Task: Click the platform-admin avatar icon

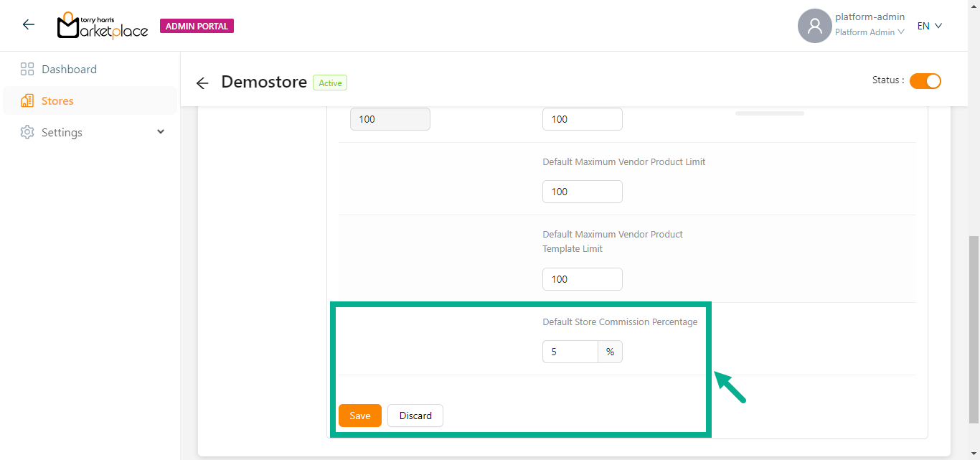Action: point(814,26)
